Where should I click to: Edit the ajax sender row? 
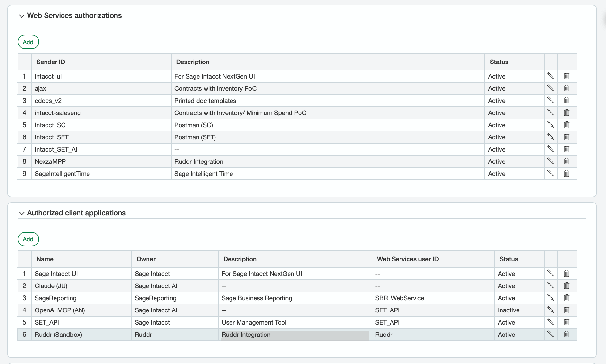point(551,88)
